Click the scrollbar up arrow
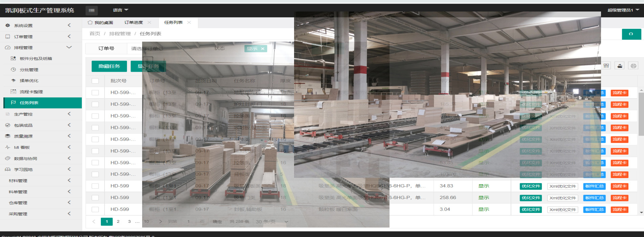The width and height of the screenshot is (644, 237). coord(641,90)
